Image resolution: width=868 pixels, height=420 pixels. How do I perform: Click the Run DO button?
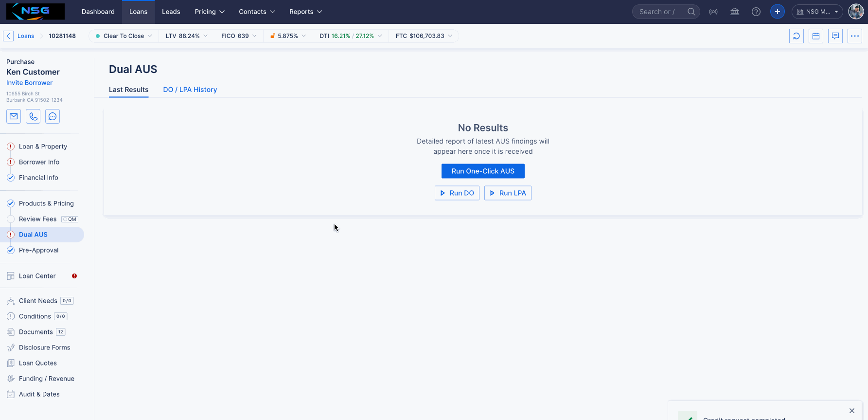[457, 193]
